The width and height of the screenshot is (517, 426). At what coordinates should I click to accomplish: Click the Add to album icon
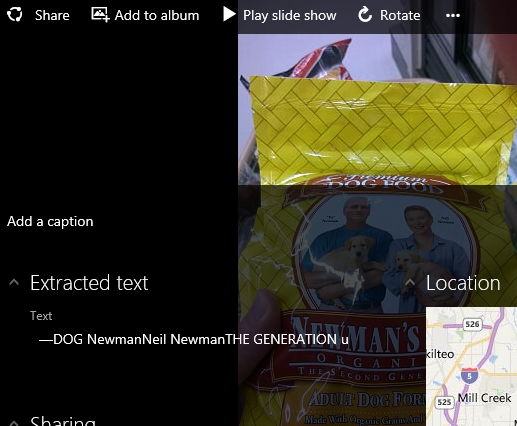point(100,15)
